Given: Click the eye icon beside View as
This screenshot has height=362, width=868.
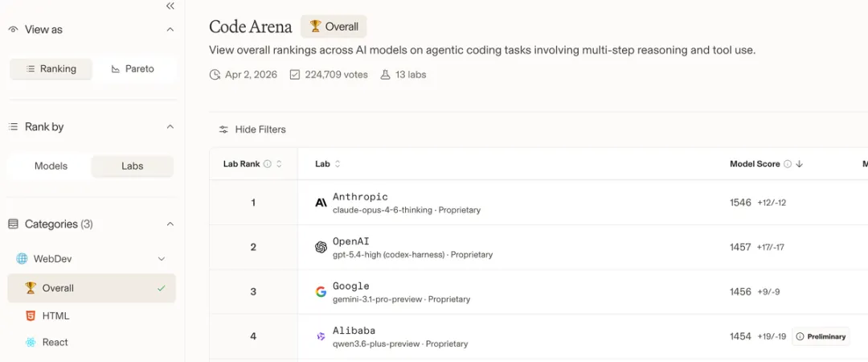Looking at the screenshot, I should coord(14,30).
